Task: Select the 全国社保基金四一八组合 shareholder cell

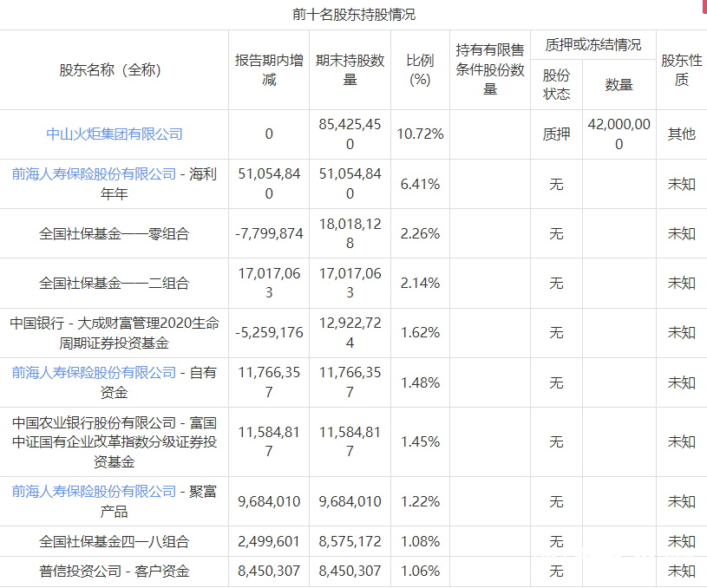Action: (x=115, y=541)
